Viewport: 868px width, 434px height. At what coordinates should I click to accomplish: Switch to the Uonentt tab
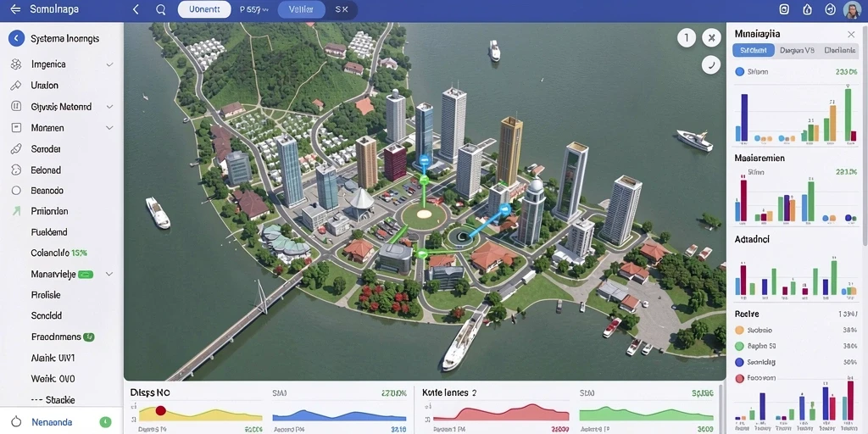(204, 9)
